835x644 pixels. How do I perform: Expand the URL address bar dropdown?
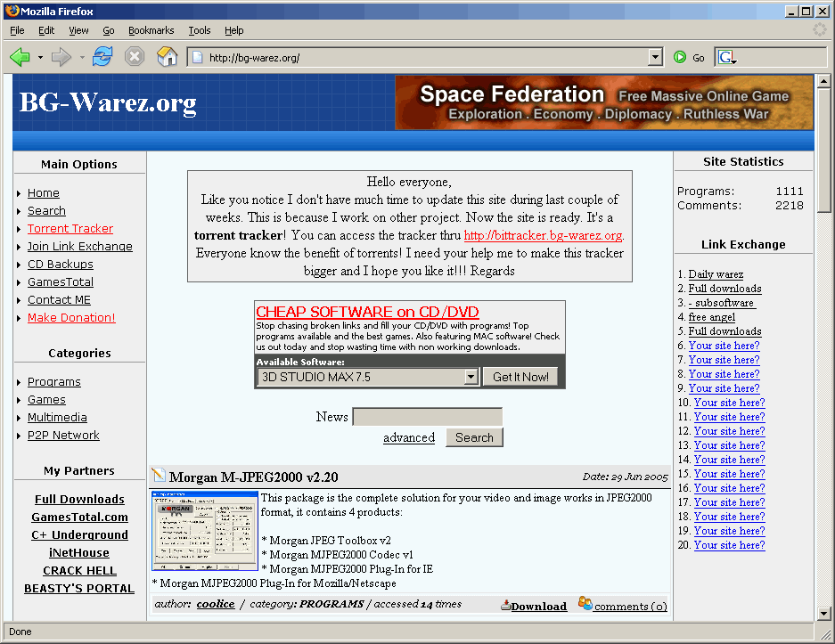click(x=656, y=57)
